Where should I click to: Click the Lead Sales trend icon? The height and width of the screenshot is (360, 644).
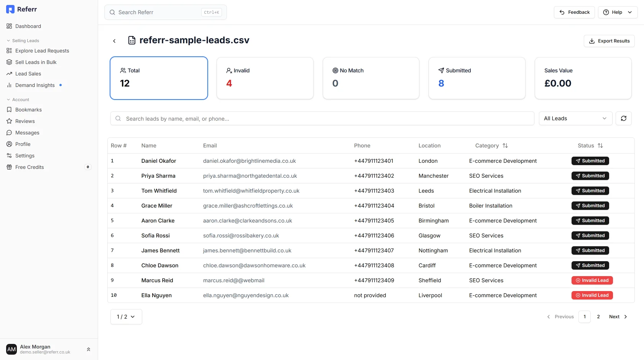[x=9, y=74]
